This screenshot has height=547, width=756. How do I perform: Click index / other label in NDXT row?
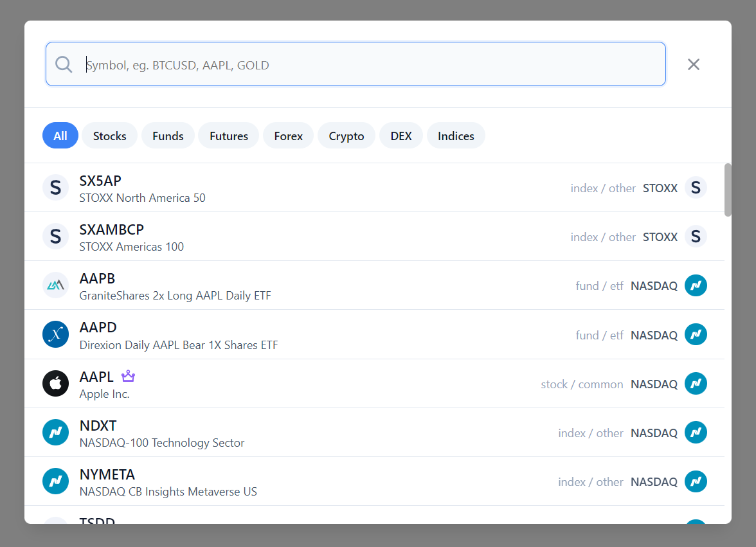pyautogui.click(x=591, y=433)
